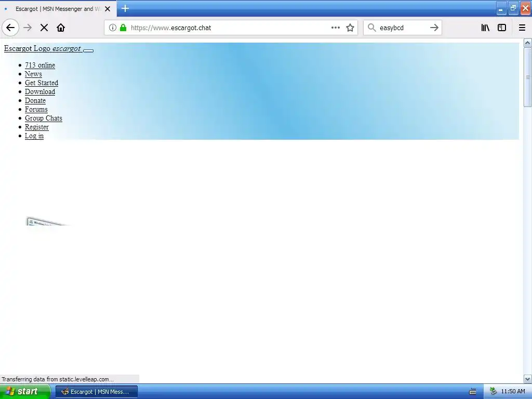532x399 pixels.
Task: Click the green secure connection padlock
Action: tap(123, 28)
